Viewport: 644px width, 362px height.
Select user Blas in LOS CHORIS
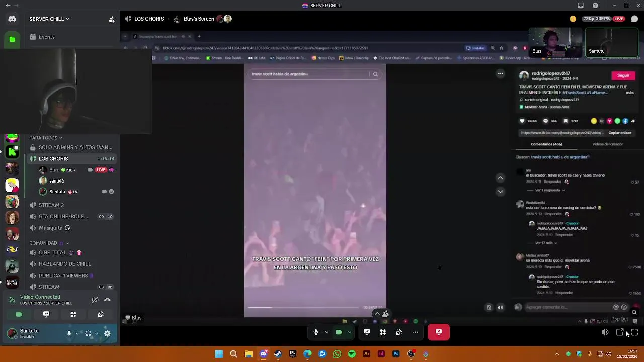point(76,170)
